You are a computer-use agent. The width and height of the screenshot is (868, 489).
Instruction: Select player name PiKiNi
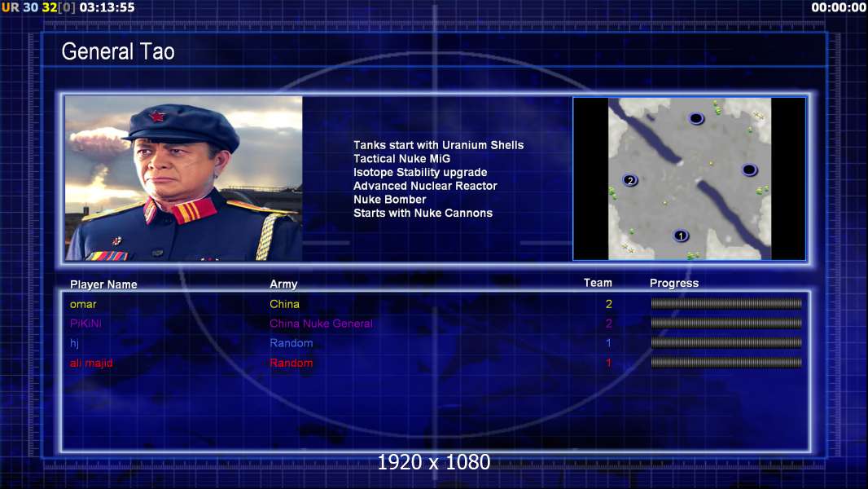pos(85,324)
